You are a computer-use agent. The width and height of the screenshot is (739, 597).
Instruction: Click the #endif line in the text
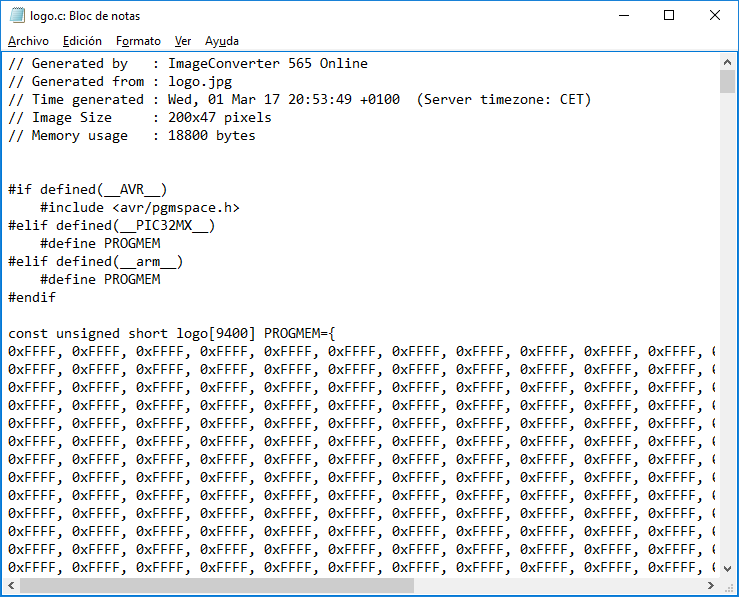pyautogui.click(x=32, y=298)
